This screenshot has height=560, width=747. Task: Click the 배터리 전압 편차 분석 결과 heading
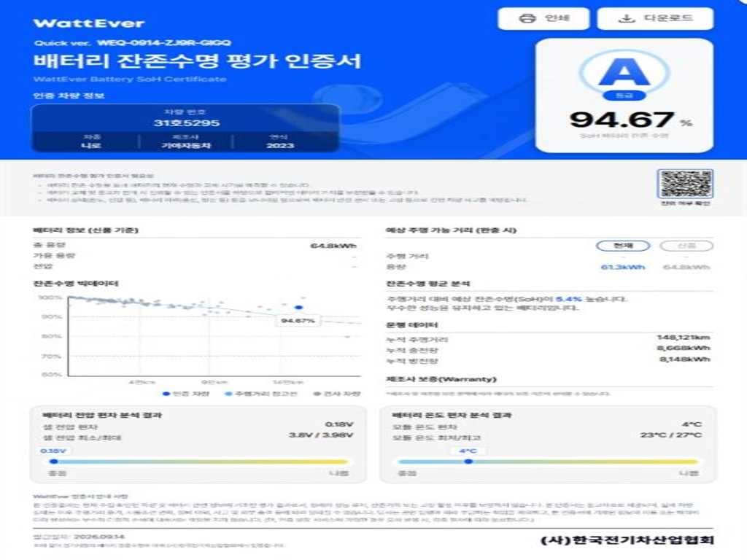(x=102, y=415)
